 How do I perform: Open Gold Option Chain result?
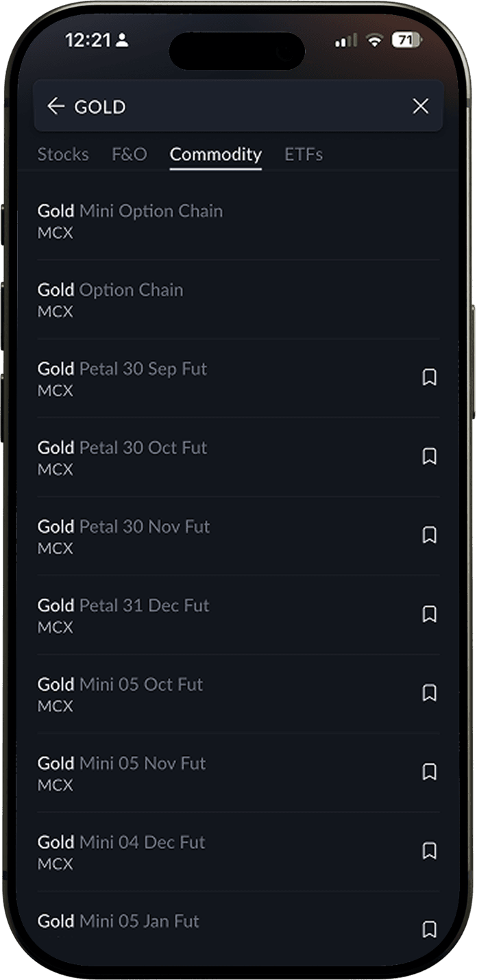pyautogui.click(x=238, y=299)
